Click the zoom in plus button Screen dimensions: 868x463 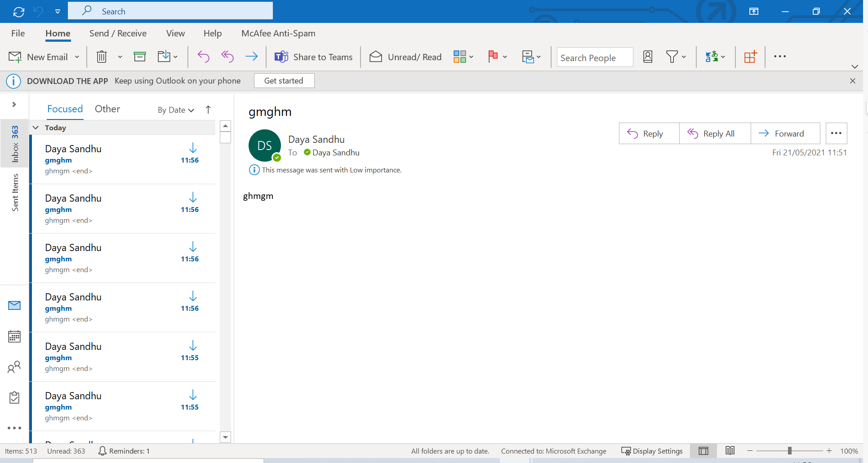coord(829,450)
